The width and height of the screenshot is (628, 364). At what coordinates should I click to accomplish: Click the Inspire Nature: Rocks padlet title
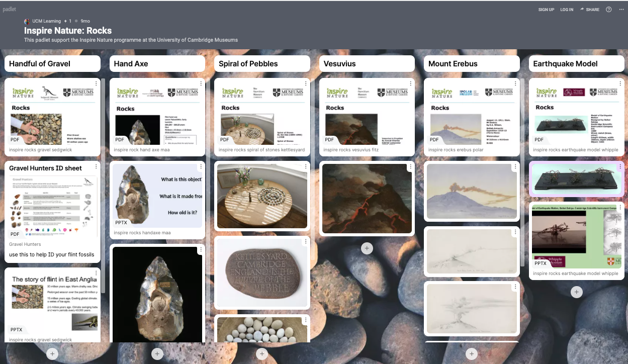click(x=68, y=31)
